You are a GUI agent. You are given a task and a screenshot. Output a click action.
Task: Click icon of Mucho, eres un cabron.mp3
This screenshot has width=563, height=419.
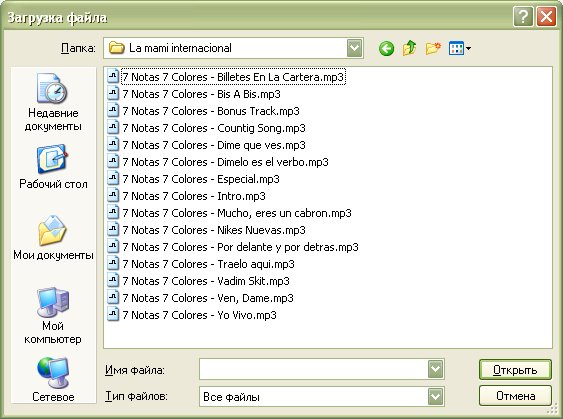click(113, 212)
